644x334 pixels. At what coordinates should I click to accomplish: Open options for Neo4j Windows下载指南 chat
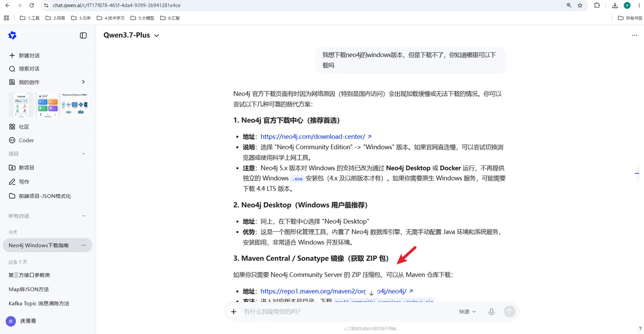click(83, 246)
